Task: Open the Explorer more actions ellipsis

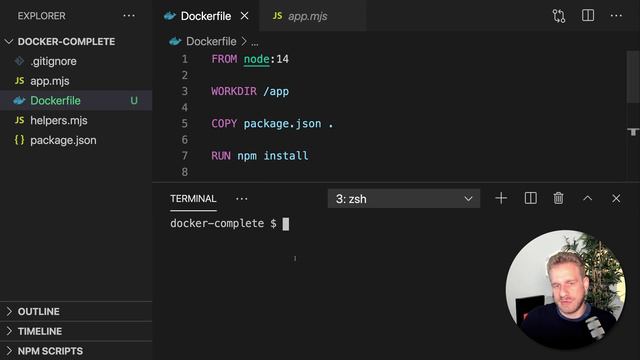Action: point(129,16)
